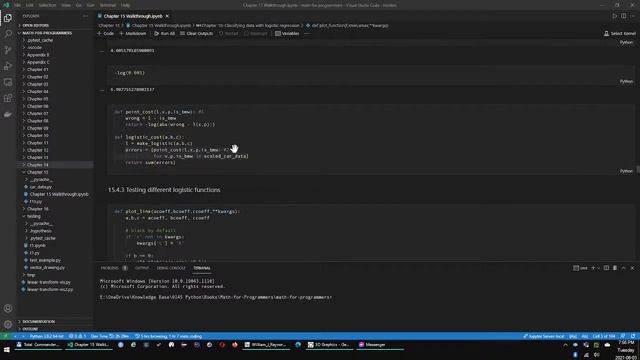Maximize the terminal panel with chevron up
The height and width of the screenshot is (360, 640).
pyautogui.click(x=624, y=268)
